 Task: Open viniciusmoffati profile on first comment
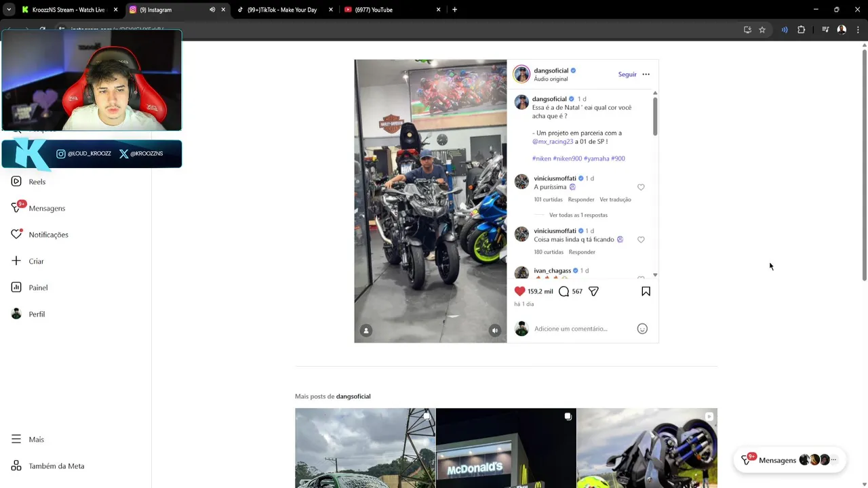pos(555,178)
